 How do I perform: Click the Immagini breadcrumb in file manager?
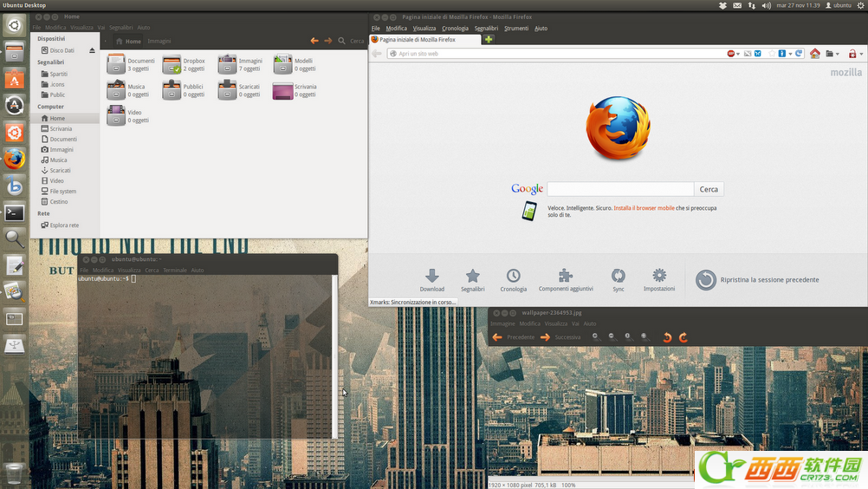[159, 41]
